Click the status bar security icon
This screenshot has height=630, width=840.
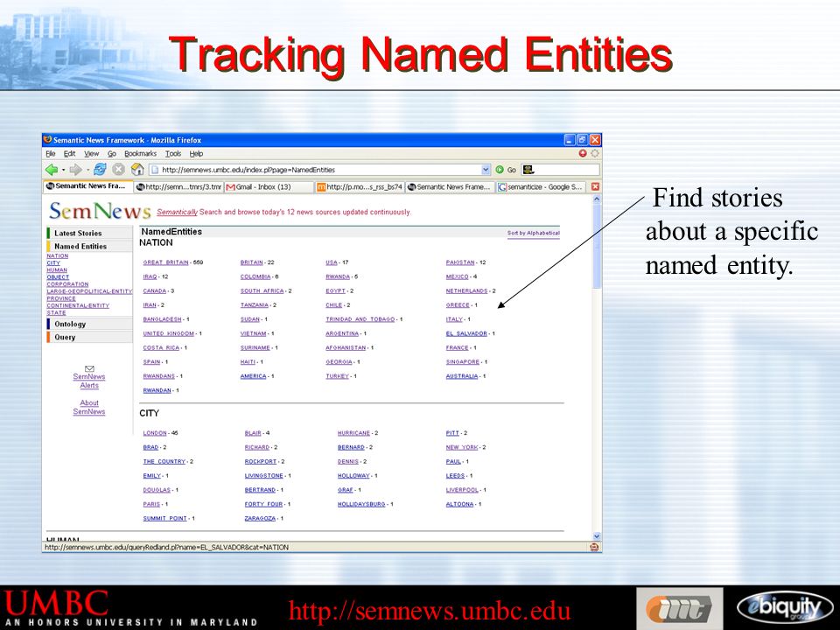coord(594,547)
